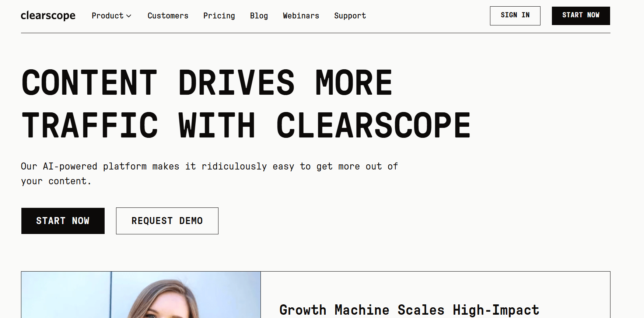
Task: Select the AI-powered platform description text
Action: 209,174
